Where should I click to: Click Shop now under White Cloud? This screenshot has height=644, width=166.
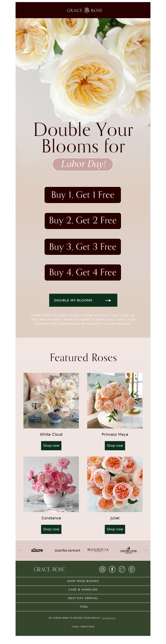[51, 445]
